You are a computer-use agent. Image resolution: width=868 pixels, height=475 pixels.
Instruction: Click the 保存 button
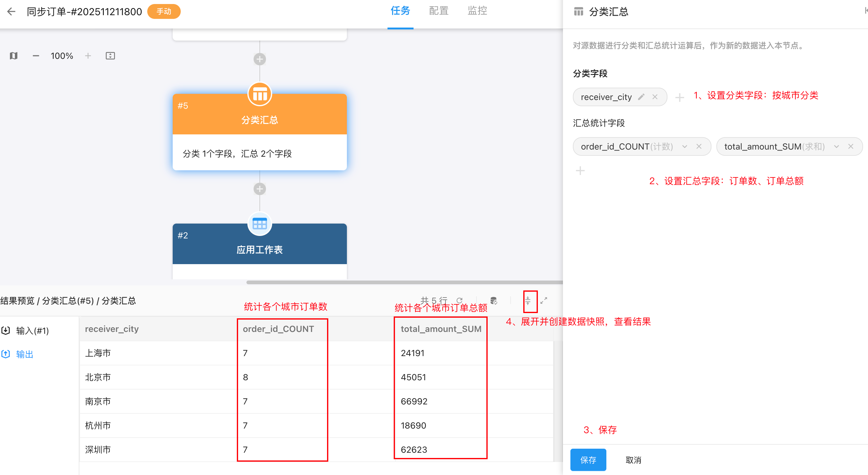click(588, 460)
